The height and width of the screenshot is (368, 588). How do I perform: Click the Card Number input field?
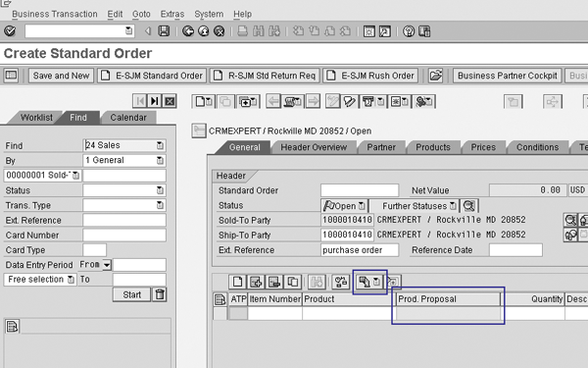click(x=124, y=236)
